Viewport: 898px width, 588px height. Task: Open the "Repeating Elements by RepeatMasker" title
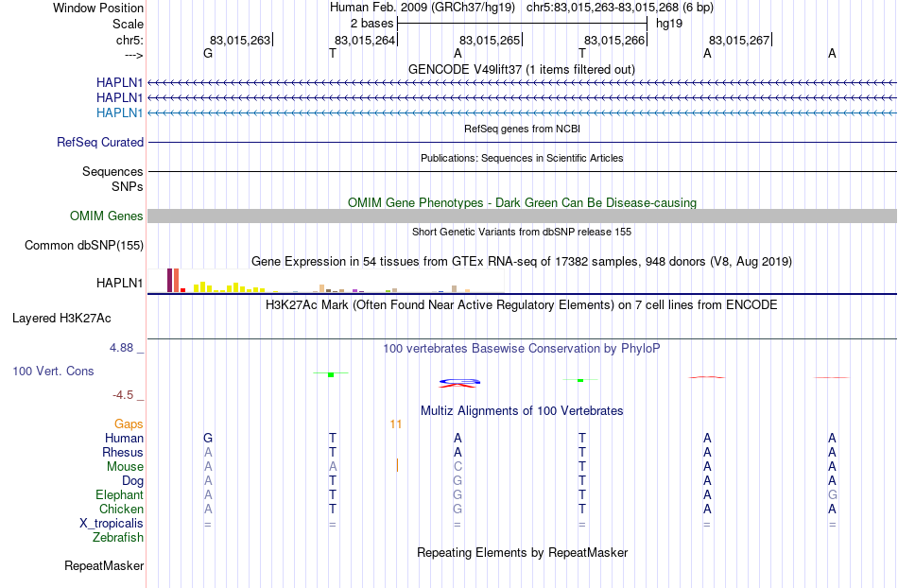coord(522,553)
